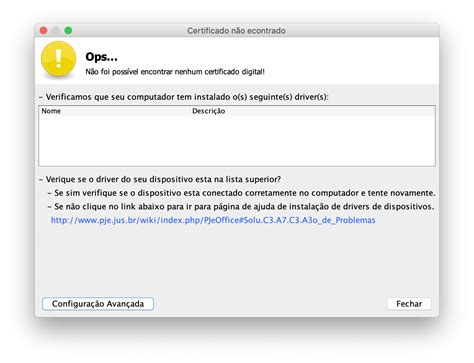Open Configuração Avançada

(x=98, y=304)
